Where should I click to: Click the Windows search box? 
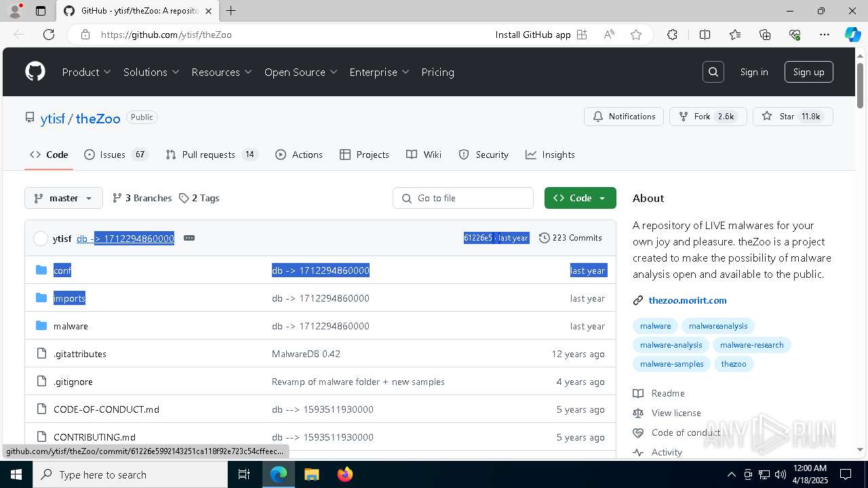point(130,474)
